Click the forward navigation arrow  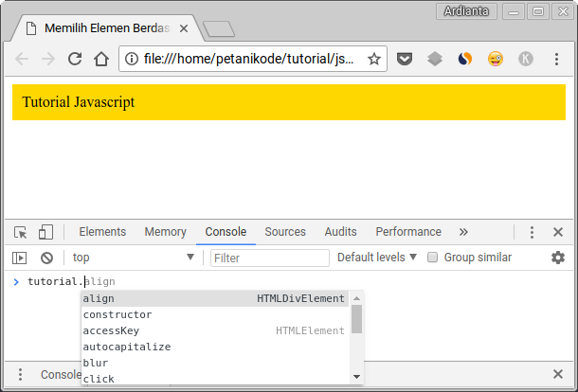click(48, 59)
